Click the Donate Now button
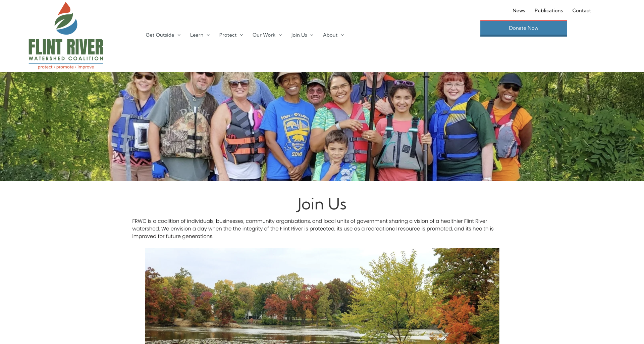Screen dimensions: 644x344 tap(524, 28)
